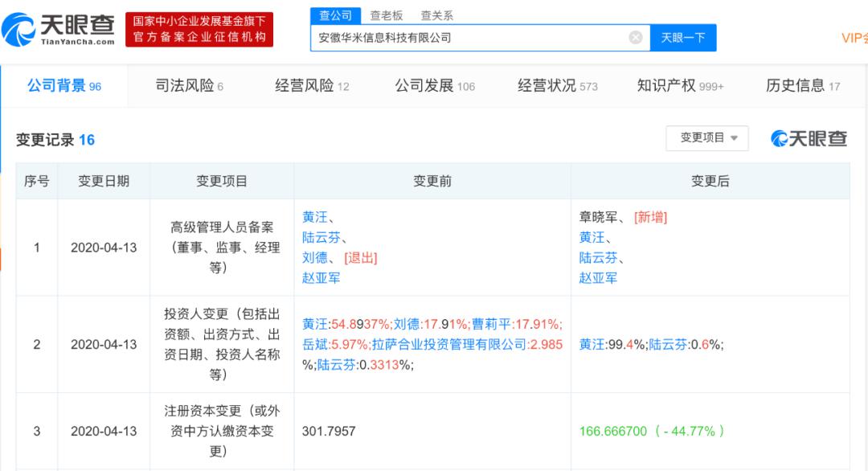This screenshot has height=471, width=868.
Task: Click the 天眼一下 search button
Action: [x=683, y=38]
